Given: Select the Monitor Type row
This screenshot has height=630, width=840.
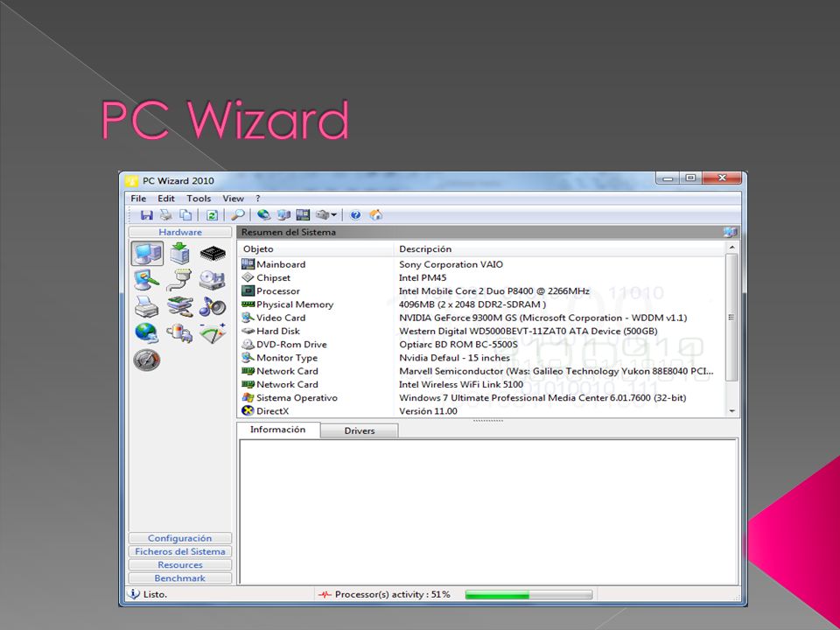Looking at the screenshot, I should [481, 358].
